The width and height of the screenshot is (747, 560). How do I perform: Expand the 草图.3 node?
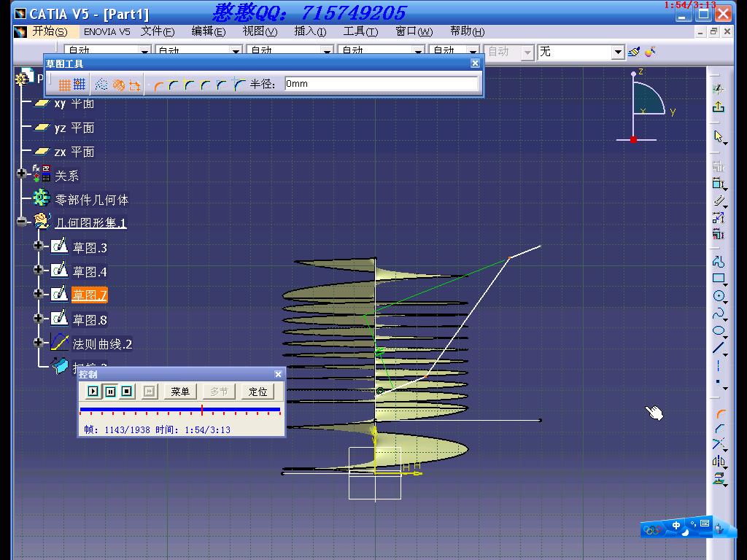click(39, 245)
